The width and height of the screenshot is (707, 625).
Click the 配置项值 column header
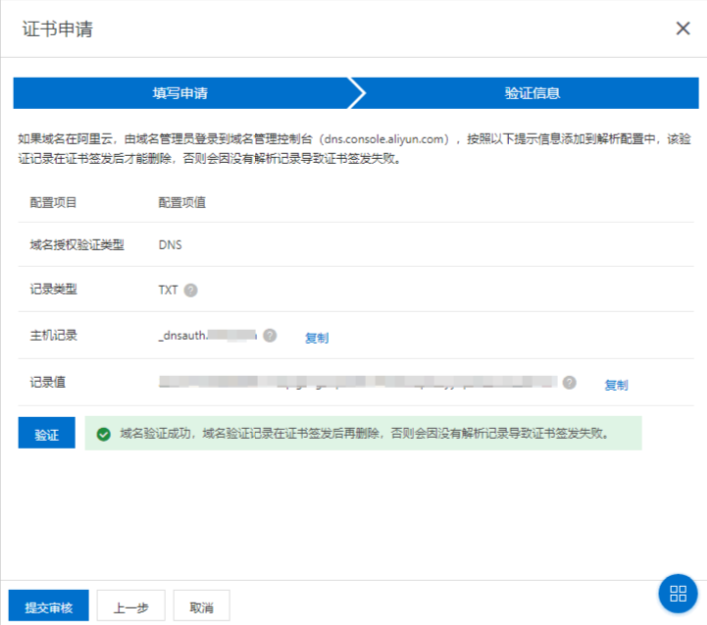coord(182,202)
